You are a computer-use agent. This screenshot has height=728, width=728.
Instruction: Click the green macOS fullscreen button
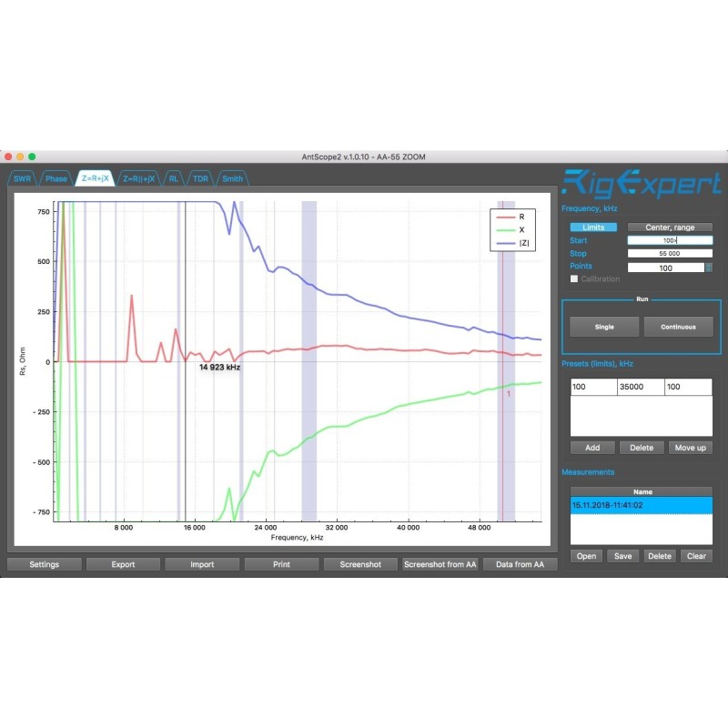click(43, 157)
